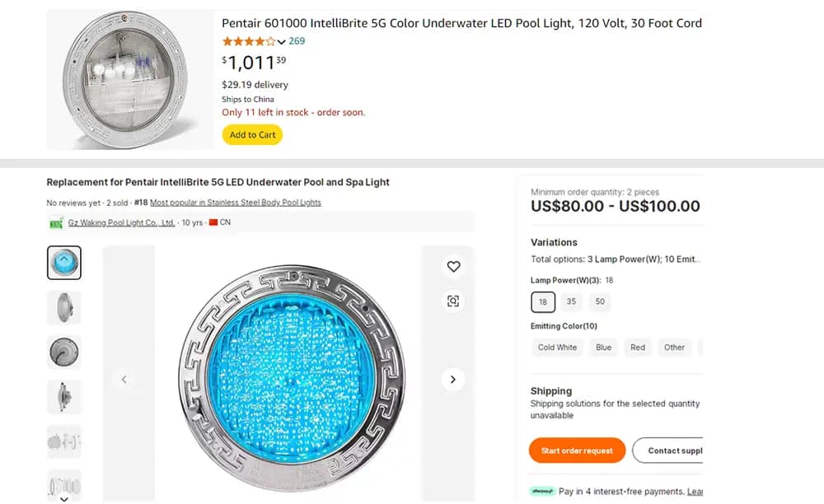824x504 pixels.
Task: Click the orange star rating icons
Action: (250, 40)
